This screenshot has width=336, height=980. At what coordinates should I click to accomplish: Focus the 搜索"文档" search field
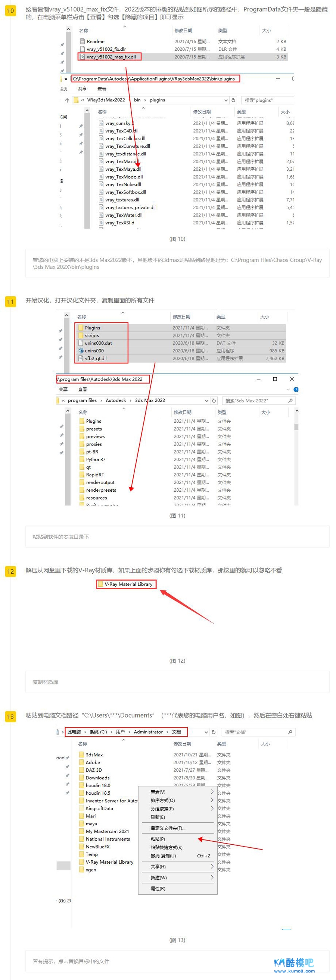pyautogui.click(x=255, y=732)
